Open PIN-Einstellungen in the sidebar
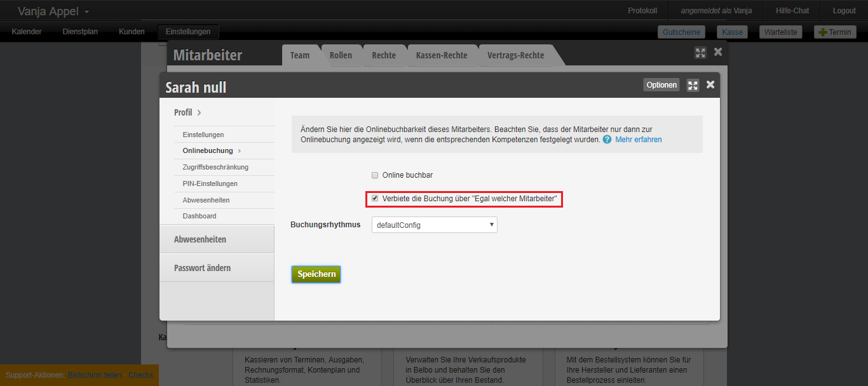 pyautogui.click(x=210, y=183)
